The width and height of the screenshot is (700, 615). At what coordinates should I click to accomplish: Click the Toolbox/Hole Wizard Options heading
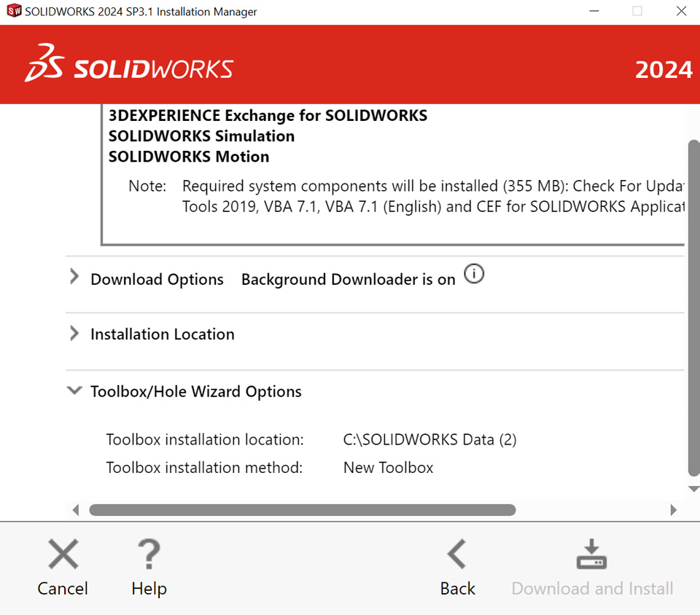pos(195,391)
